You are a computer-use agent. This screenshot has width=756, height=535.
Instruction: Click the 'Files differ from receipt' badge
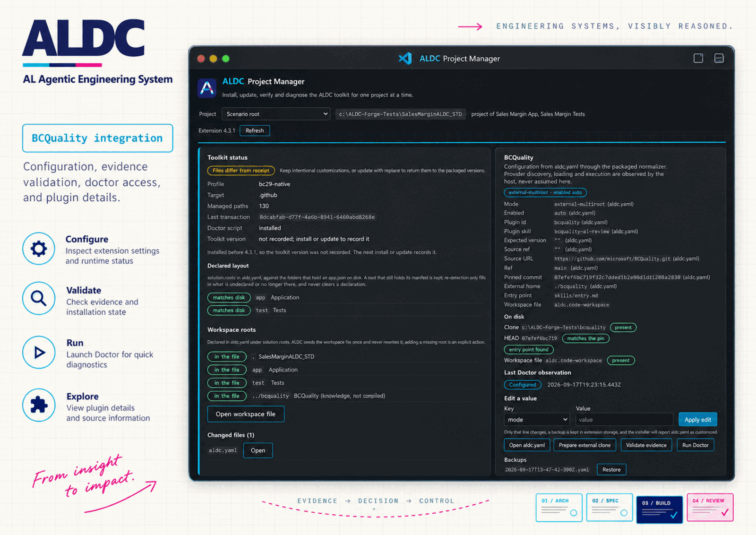pyautogui.click(x=241, y=171)
